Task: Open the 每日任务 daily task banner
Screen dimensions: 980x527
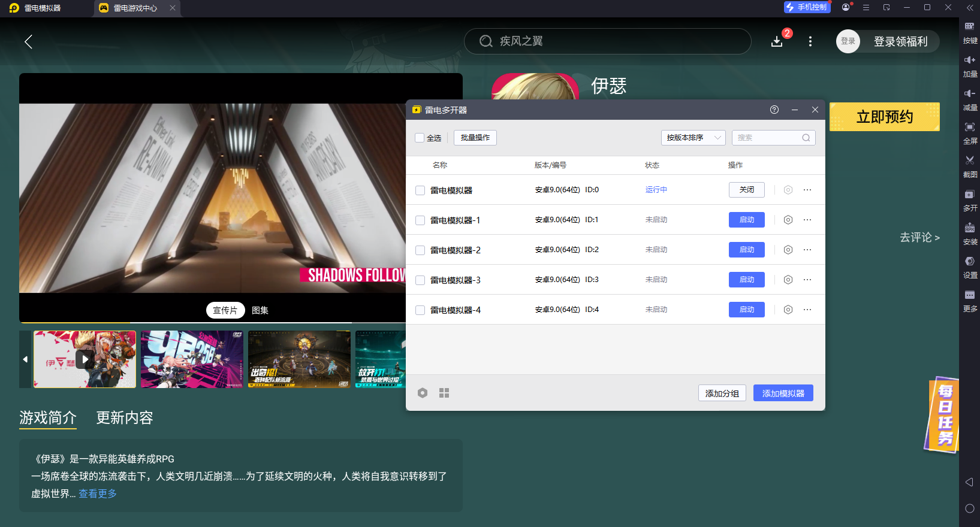Action: [943, 414]
